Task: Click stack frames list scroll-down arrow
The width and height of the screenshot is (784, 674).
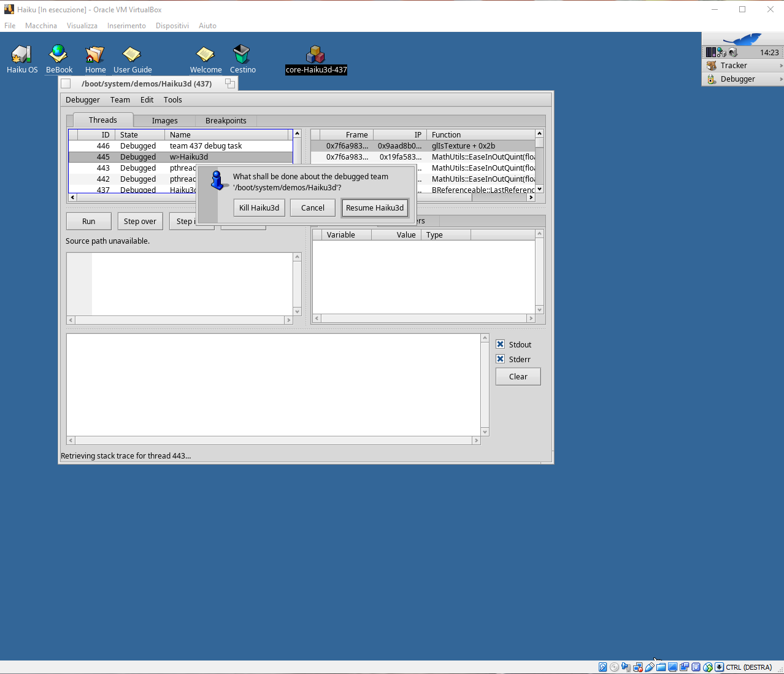Action: coord(539,189)
